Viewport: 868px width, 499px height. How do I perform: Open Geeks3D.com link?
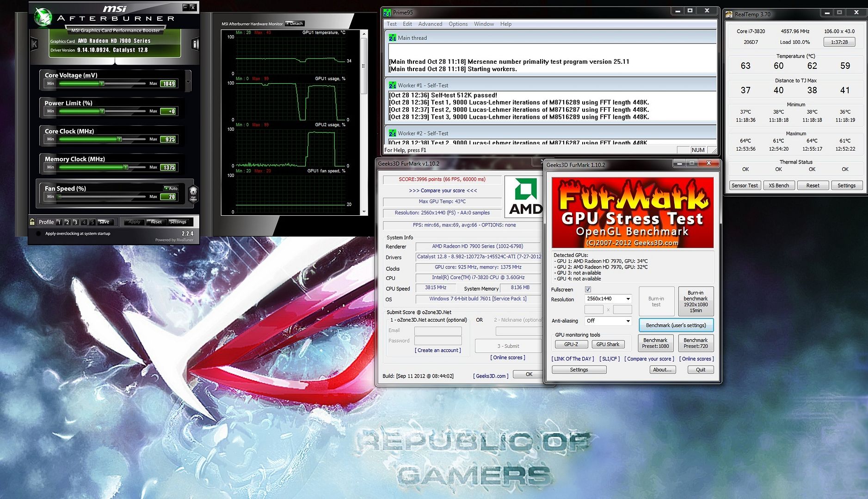click(x=491, y=376)
